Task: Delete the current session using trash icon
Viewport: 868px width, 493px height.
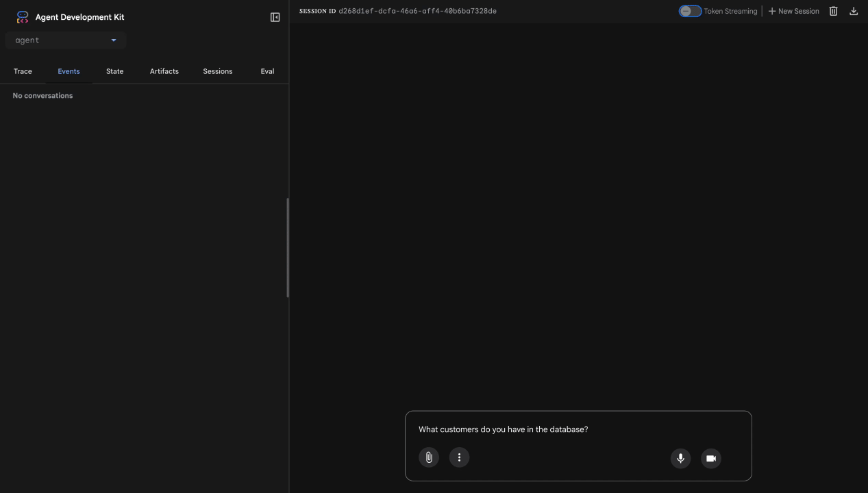Action: click(833, 11)
